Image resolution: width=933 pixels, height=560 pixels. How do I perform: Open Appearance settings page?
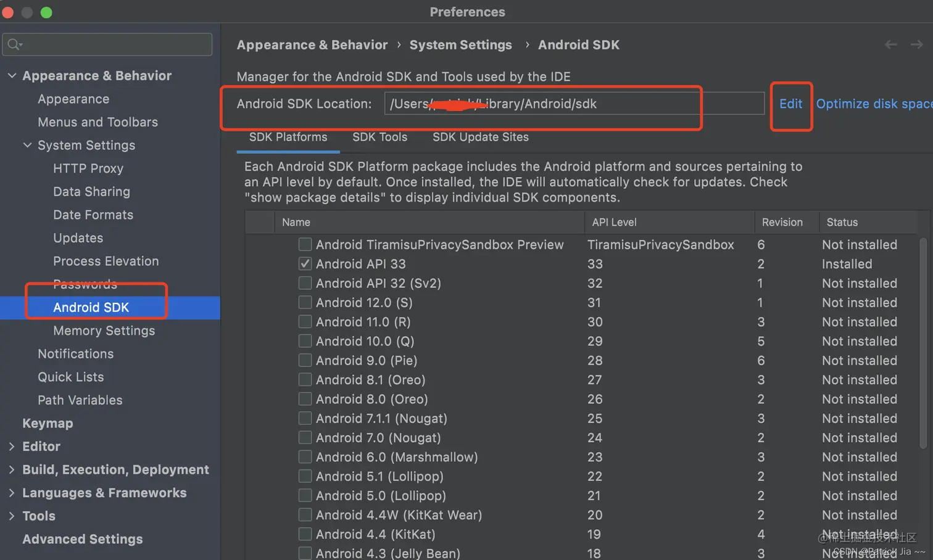coord(73,99)
